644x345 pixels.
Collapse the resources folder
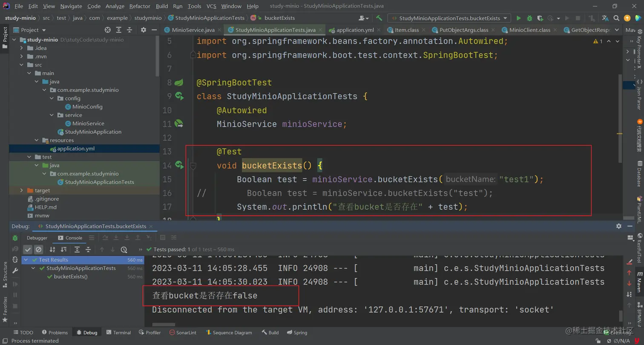pyautogui.click(x=37, y=140)
